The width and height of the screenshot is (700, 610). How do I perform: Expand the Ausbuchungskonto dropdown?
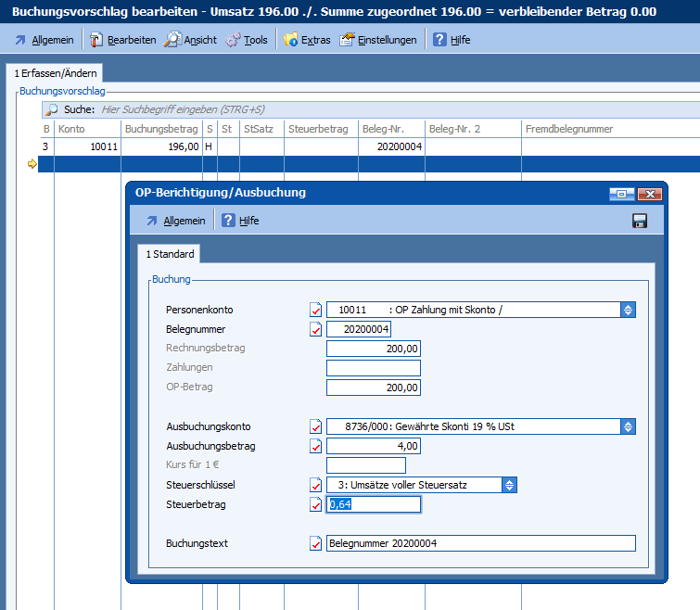pos(628,426)
